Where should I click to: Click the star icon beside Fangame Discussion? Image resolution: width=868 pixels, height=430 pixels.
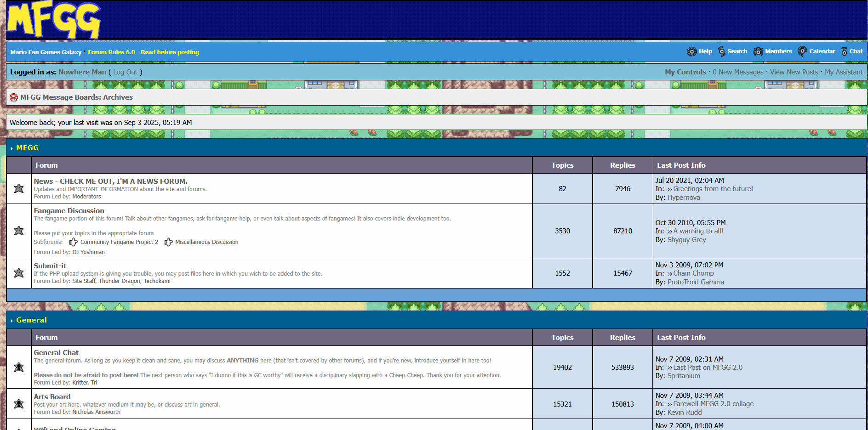coord(19,231)
